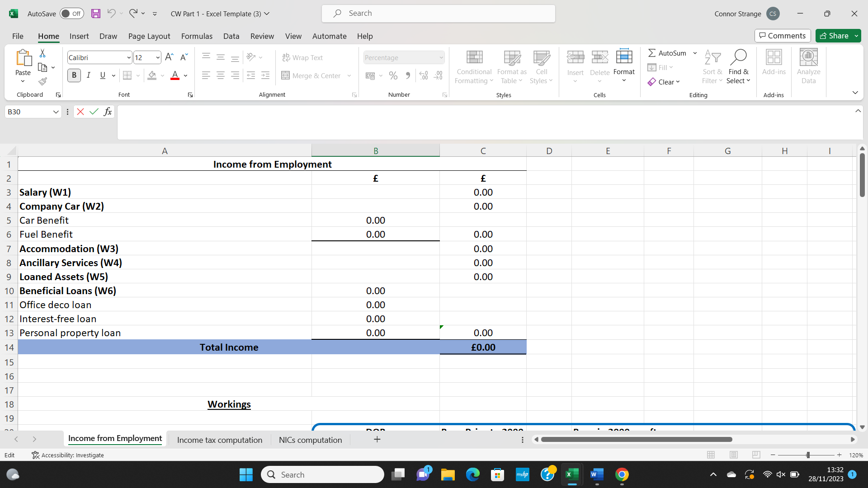Click the Comments button

(783, 36)
